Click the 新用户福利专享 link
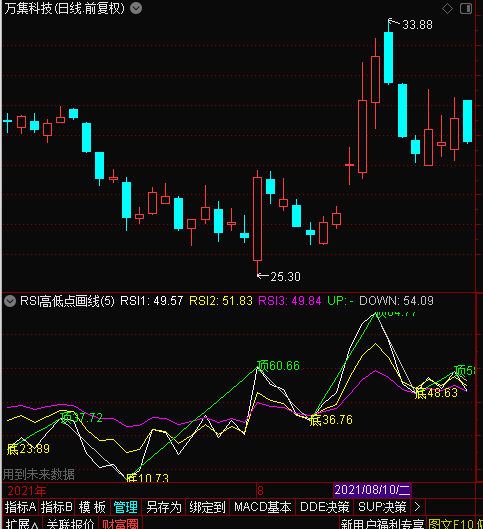The height and width of the screenshot is (529, 483). click(x=382, y=524)
